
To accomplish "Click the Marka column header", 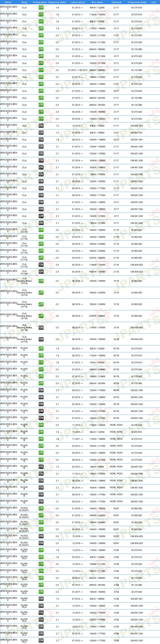I will (8, 2).
